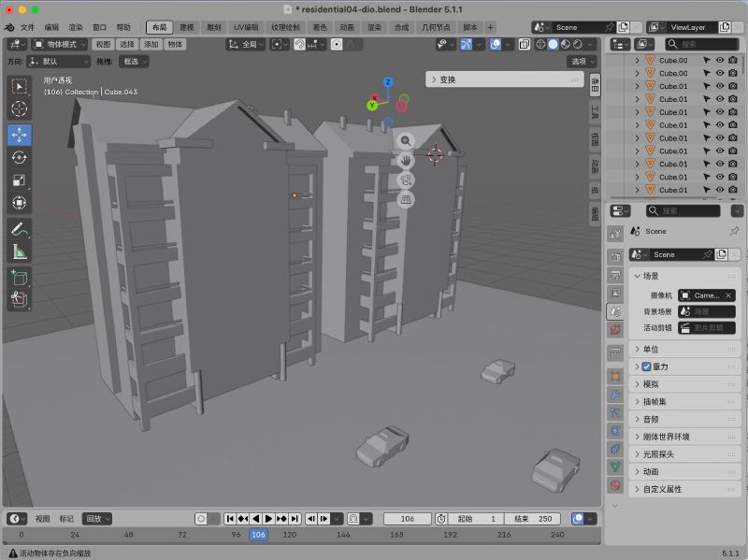Click the play animation button
748x560 pixels.
(268, 519)
